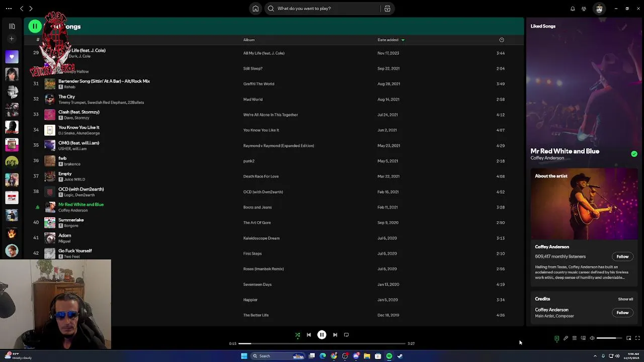Open File Explorer in taskbar

tap(367, 356)
